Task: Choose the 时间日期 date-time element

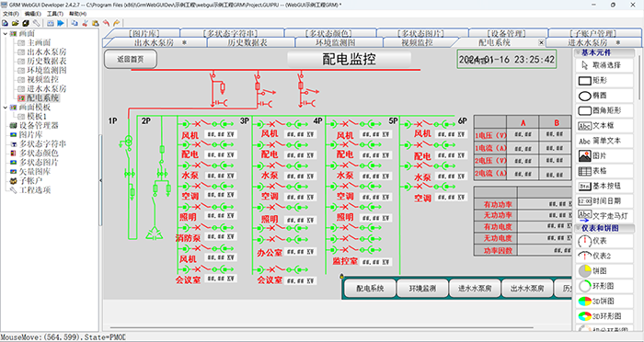Action: 604,200
